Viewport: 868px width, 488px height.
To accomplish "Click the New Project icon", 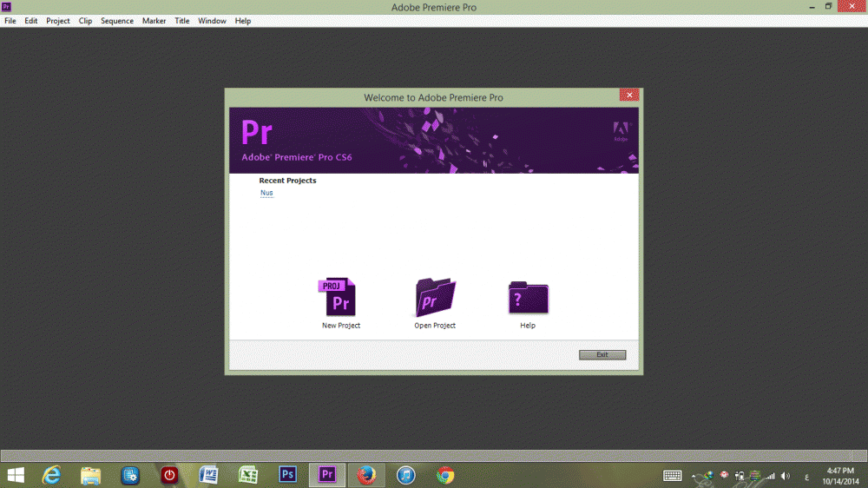I will pyautogui.click(x=338, y=297).
